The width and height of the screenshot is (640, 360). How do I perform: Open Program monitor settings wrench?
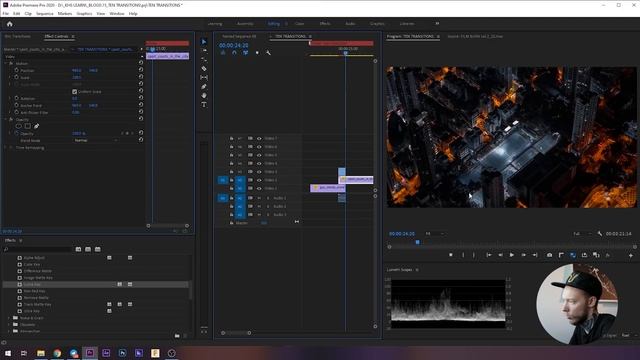600,233
